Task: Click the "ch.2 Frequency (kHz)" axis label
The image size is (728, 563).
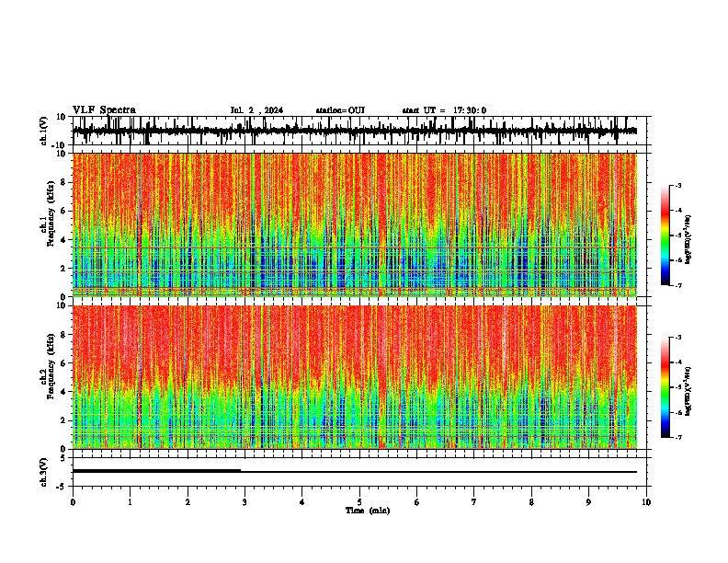Action: click(48, 366)
